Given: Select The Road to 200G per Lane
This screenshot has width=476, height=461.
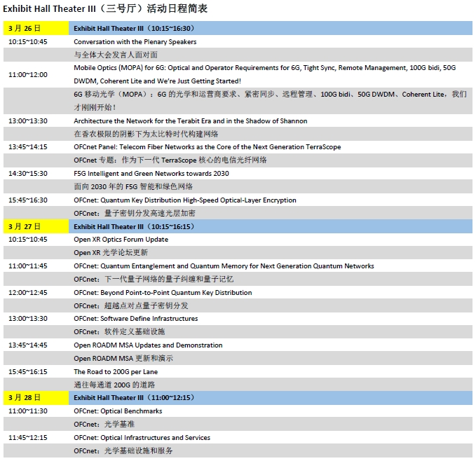Looking at the screenshot, I should coord(115,372).
